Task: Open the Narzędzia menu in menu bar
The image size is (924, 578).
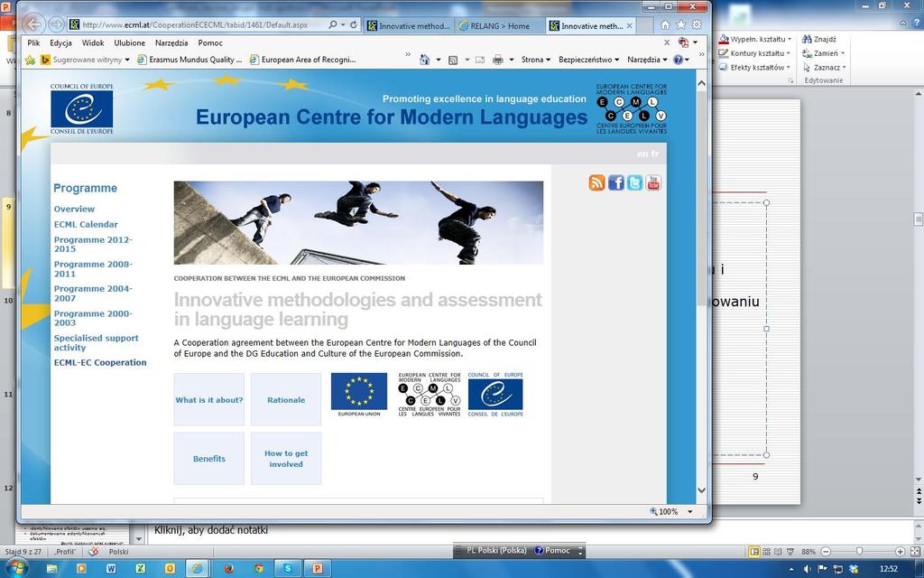Action: click(x=171, y=42)
